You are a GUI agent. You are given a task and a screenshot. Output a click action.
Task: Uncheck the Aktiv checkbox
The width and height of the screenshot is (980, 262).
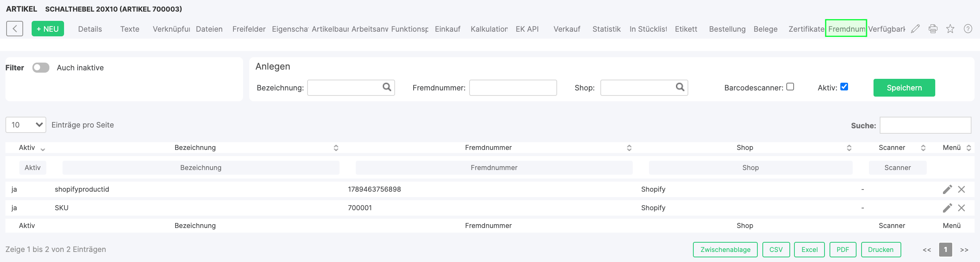(x=844, y=87)
